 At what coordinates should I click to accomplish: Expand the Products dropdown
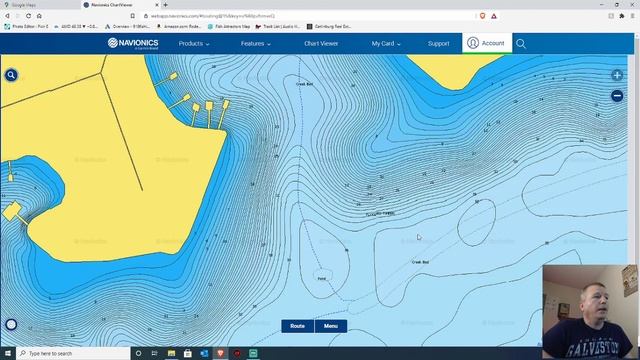tap(194, 44)
